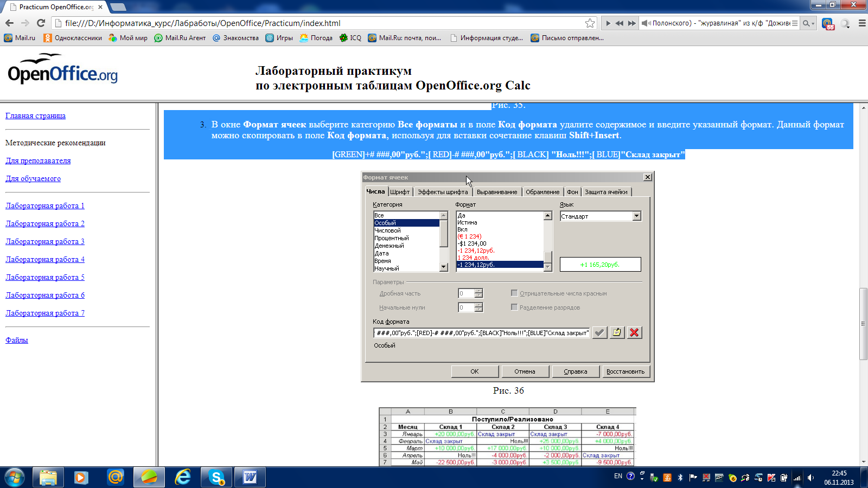Viewport: 868px width, 488px height.
Task: Open the Игры bookmark
Action: tap(279, 38)
